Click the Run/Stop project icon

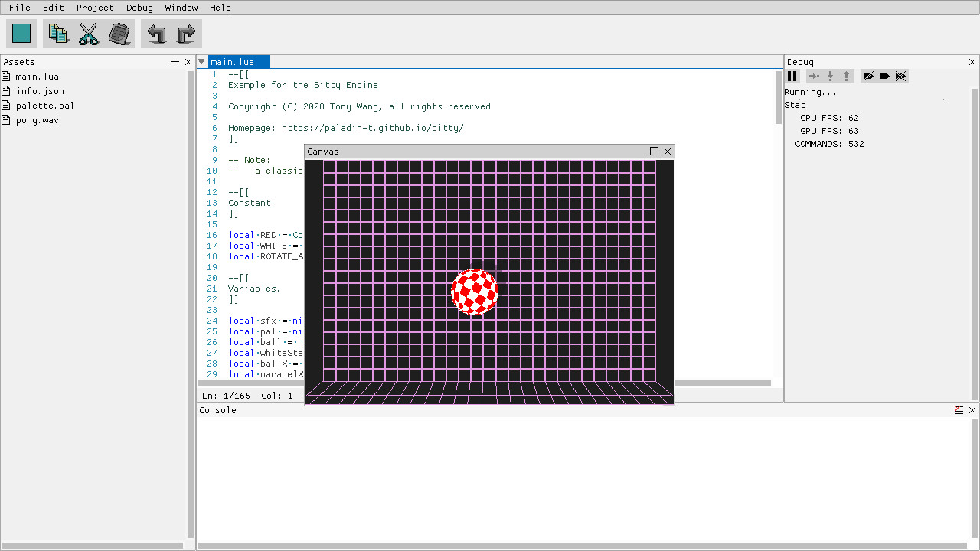(x=21, y=34)
